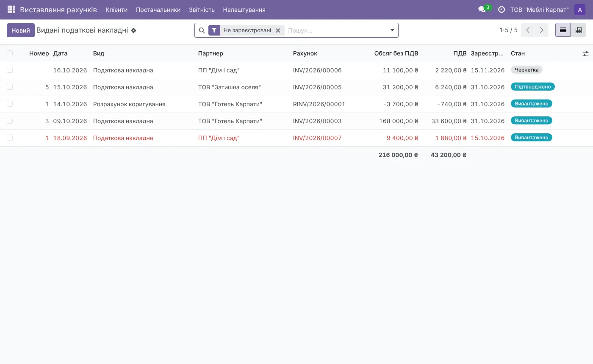Switch to list view
This screenshot has width=593, height=364.
(x=563, y=30)
